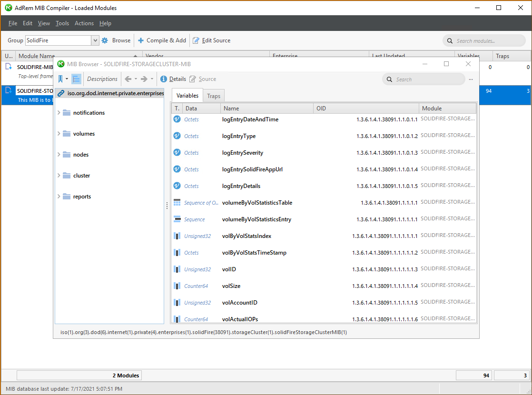
Task: Go back with the left arrow icon
Action: pos(128,79)
